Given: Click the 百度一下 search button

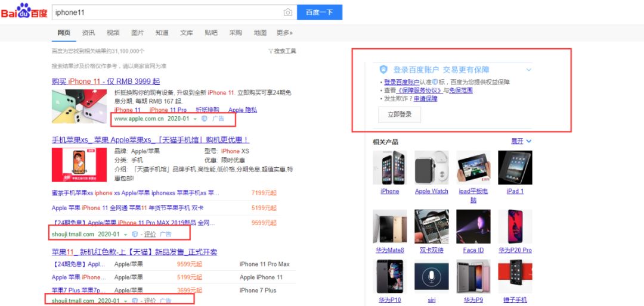Looking at the screenshot, I should (320, 13).
